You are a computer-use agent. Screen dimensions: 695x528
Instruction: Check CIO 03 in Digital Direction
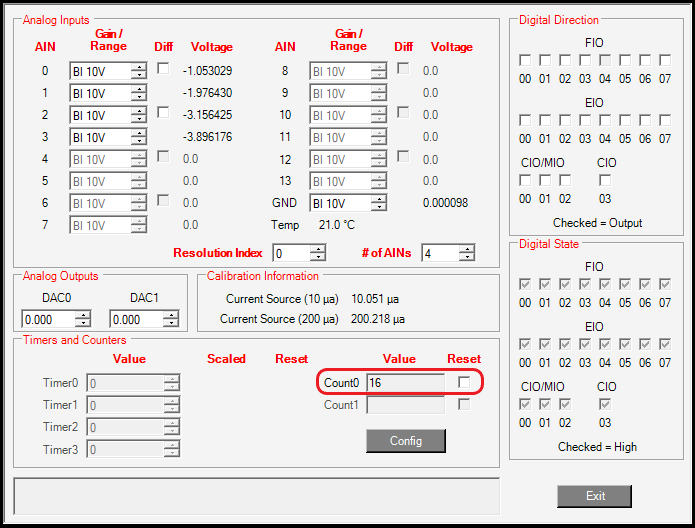[605, 180]
